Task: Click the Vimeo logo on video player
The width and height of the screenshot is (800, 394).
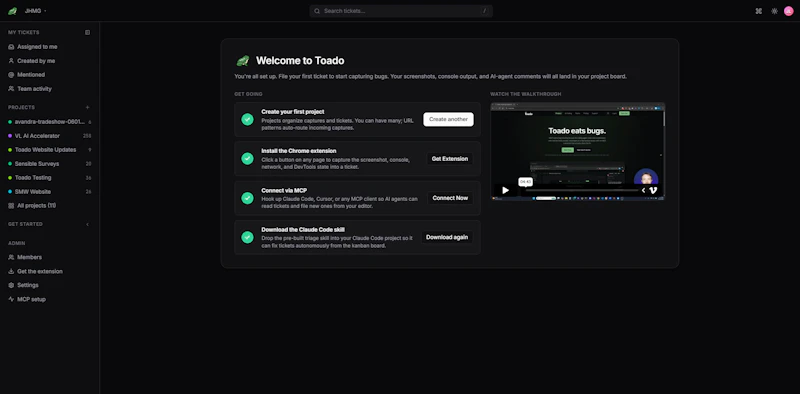Action: pyautogui.click(x=653, y=190)
